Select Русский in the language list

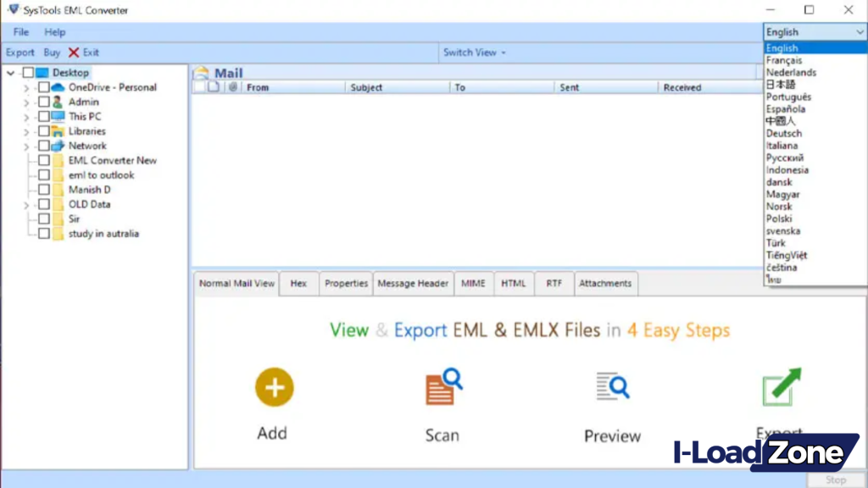pos(815,158)
